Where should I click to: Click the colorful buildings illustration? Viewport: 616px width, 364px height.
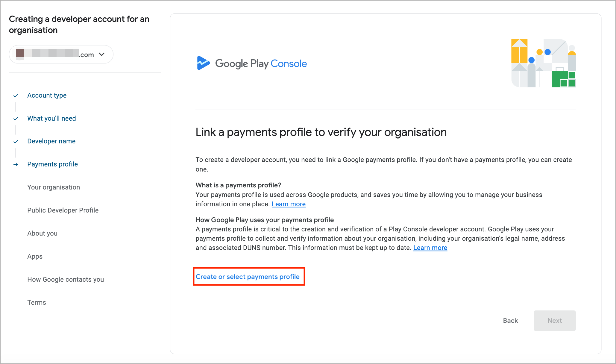coord(543,63)
